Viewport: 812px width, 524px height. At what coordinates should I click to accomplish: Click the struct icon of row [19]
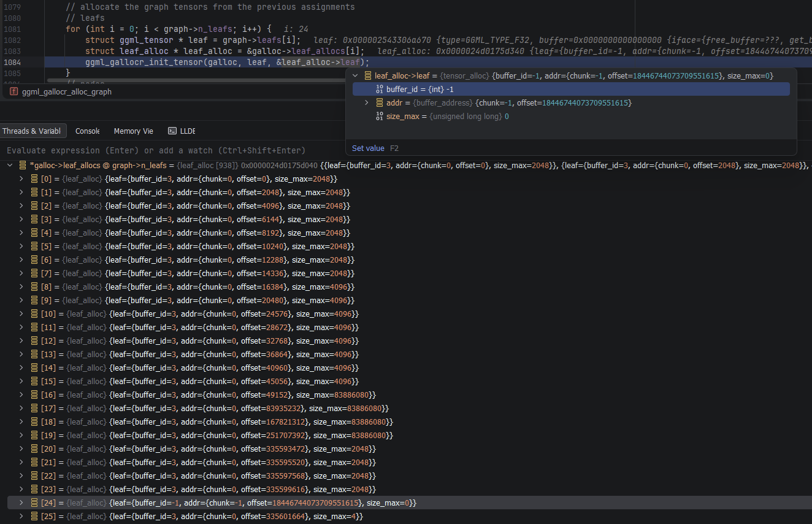pos(34,435)
